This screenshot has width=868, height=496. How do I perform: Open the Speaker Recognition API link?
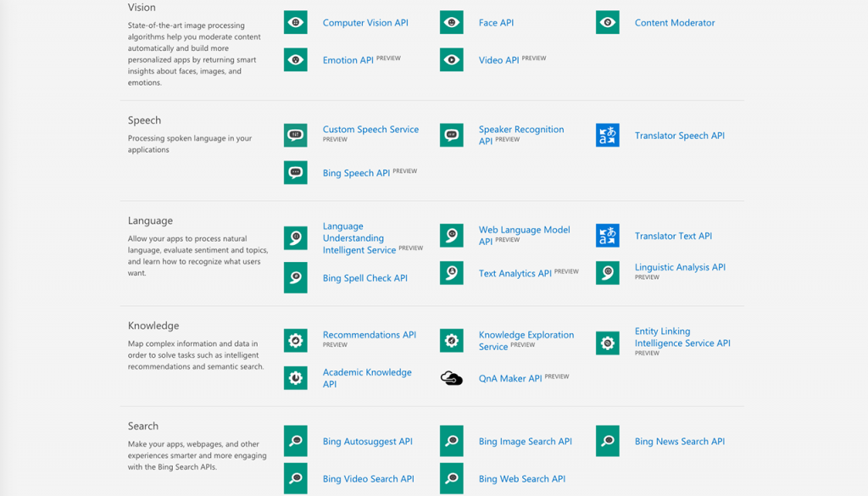point(521,135)
